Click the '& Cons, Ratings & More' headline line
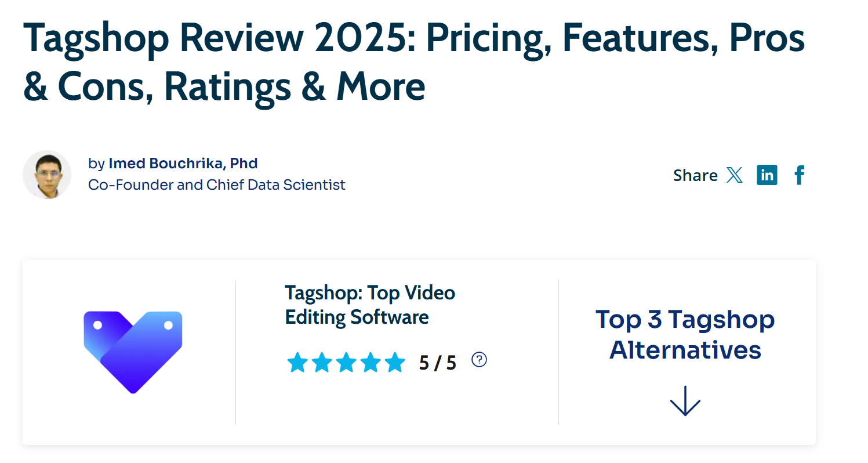This screenshot has width=868, height=463. pos(224,86)
